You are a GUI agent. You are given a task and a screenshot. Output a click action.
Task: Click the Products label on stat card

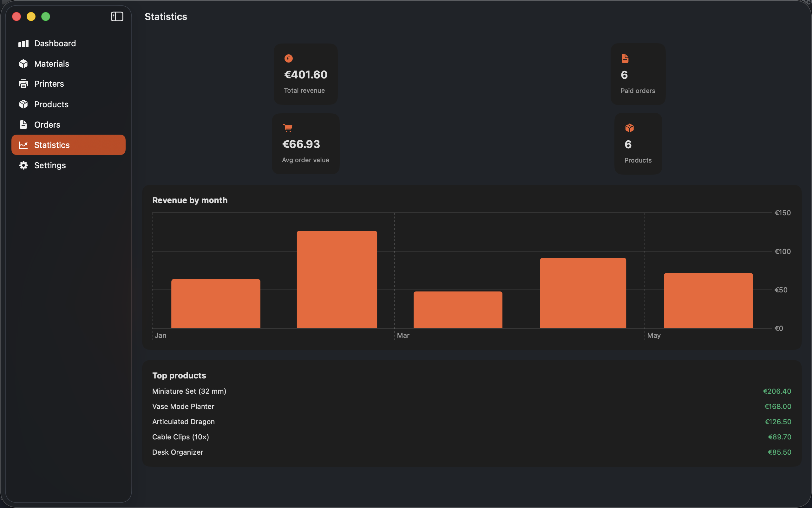pyautogui.click(x=638, y=161)
